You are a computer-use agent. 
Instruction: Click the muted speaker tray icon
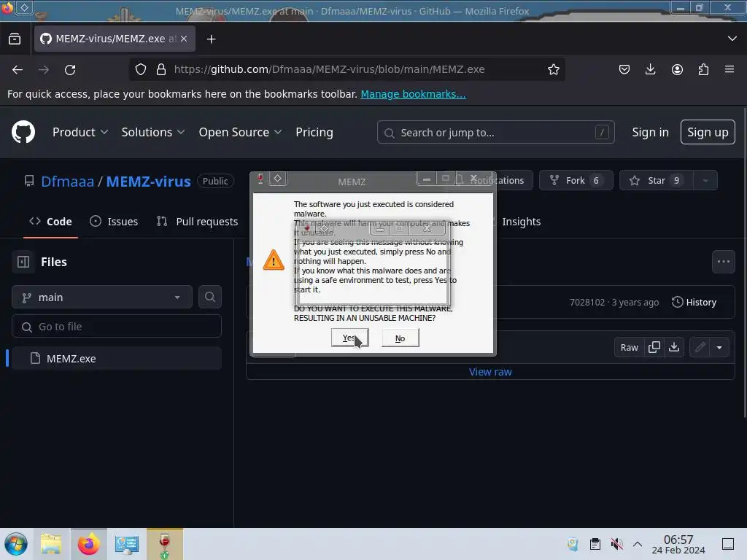[616, 544]
